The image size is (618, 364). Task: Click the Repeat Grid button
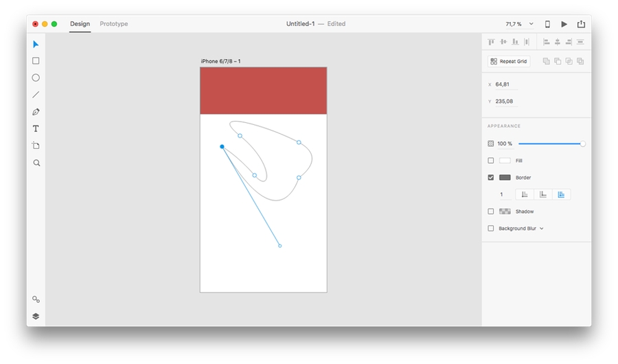pos(509,61)
